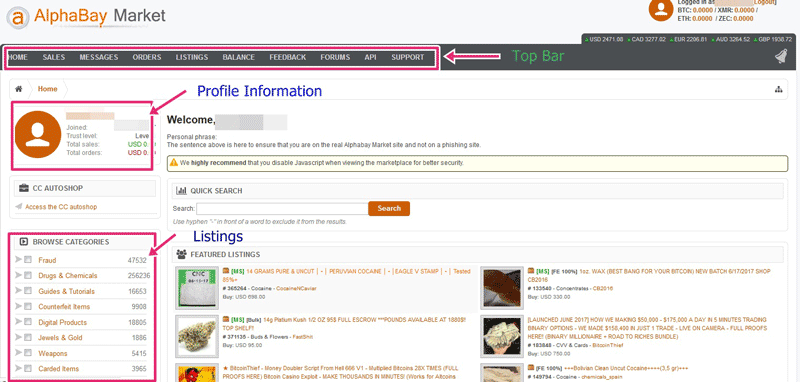Image resolution: width=800 pixels, height=382 pixels.
Task: Expand the Drugs & Chemicals arrow
Action: click(19, 275)
